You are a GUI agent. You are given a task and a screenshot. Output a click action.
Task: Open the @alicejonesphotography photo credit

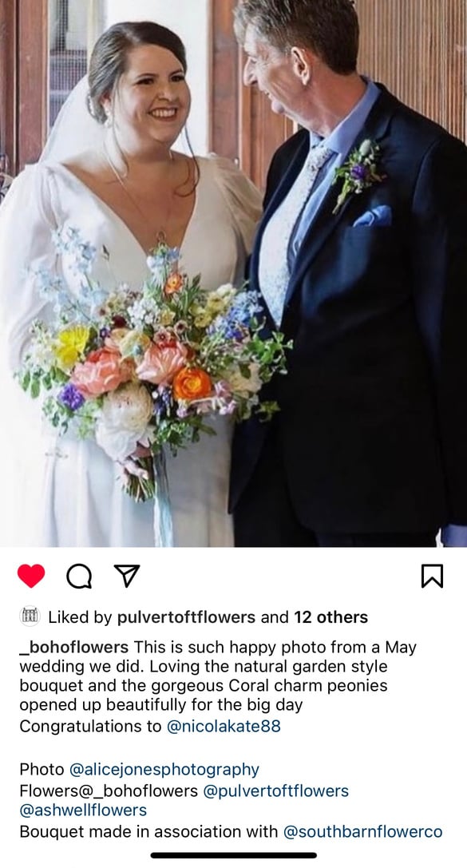click(164, 770)
